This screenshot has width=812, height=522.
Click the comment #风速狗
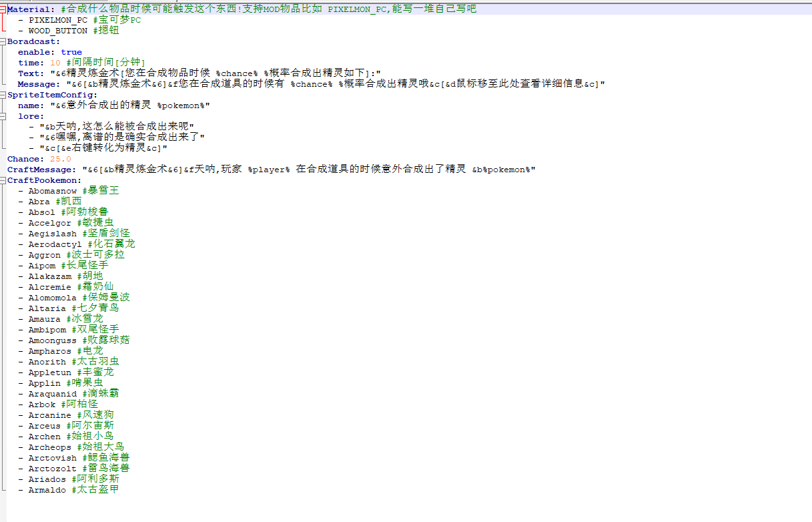(95, 415)
